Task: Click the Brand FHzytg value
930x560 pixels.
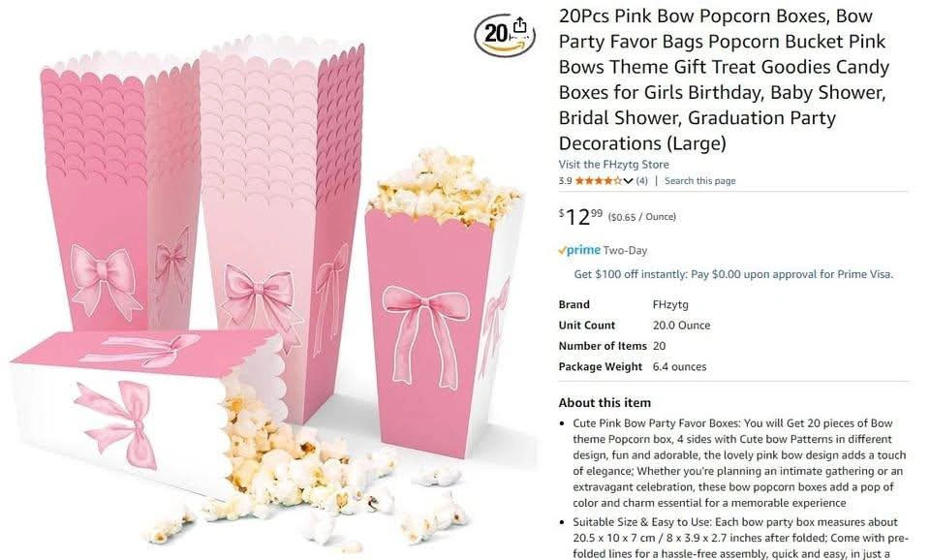Action: point(670,304)
